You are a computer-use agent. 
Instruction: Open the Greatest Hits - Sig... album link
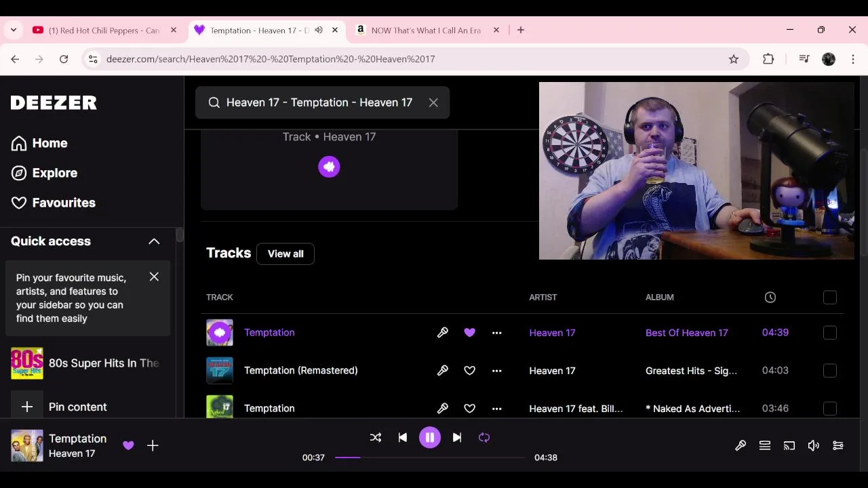coord(691,371)
